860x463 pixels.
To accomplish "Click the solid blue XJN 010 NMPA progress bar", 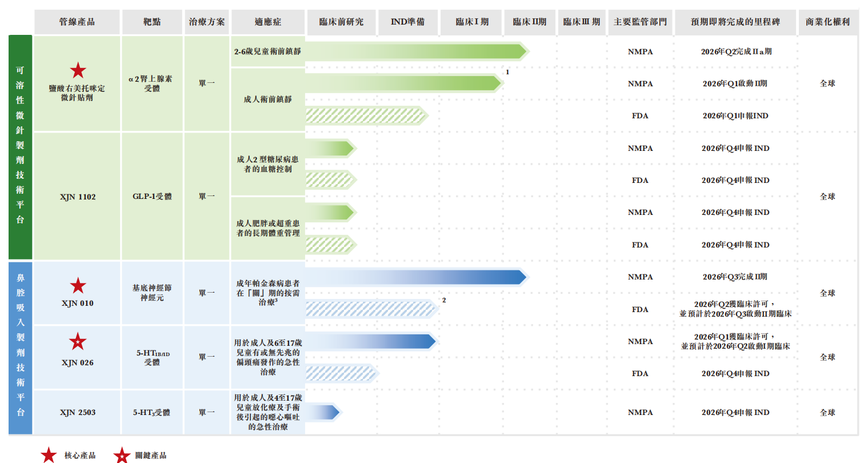I will (416, 277).
